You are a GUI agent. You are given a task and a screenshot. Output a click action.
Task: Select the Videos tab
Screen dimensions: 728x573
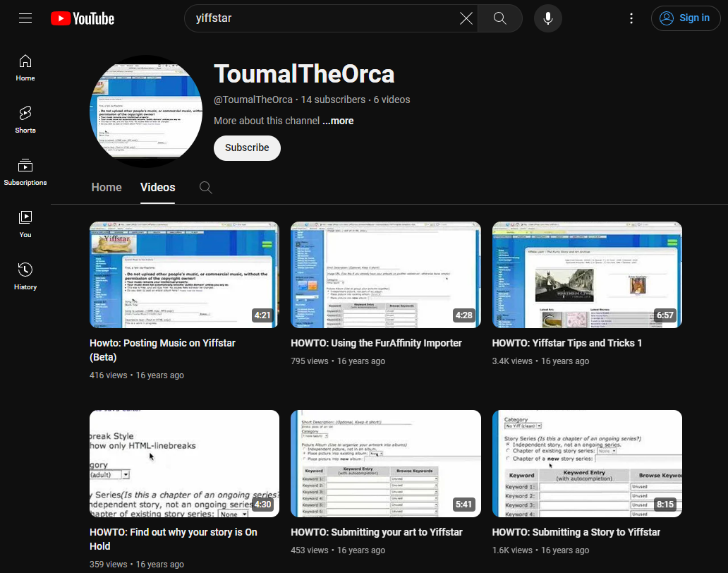click(x=158, y=187)
